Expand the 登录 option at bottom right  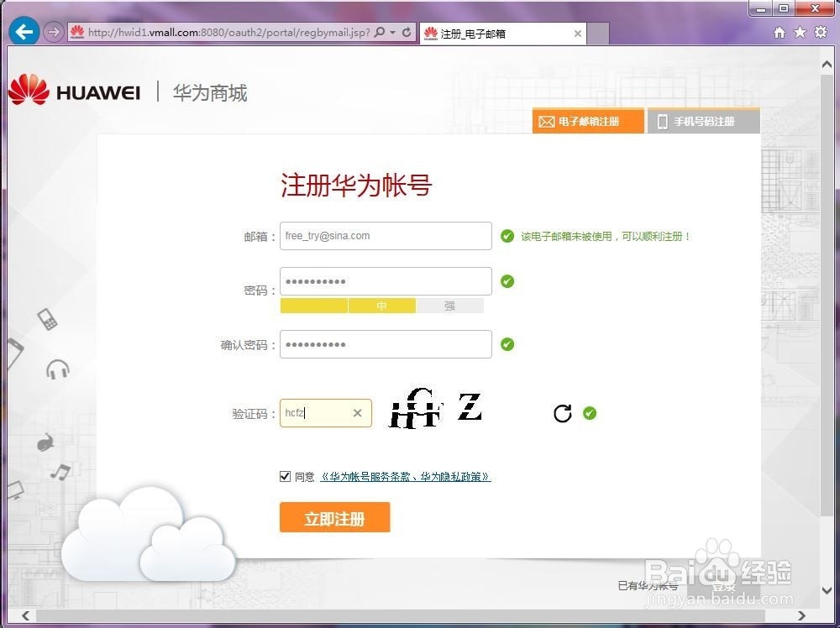click(x=724, y=586)
